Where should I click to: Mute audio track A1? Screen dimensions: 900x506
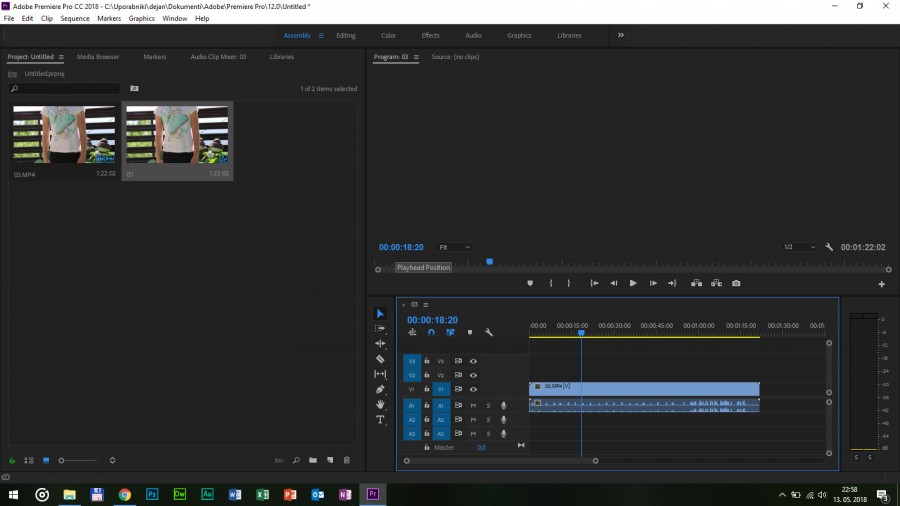pyautogui.click(x=473, y=405)
